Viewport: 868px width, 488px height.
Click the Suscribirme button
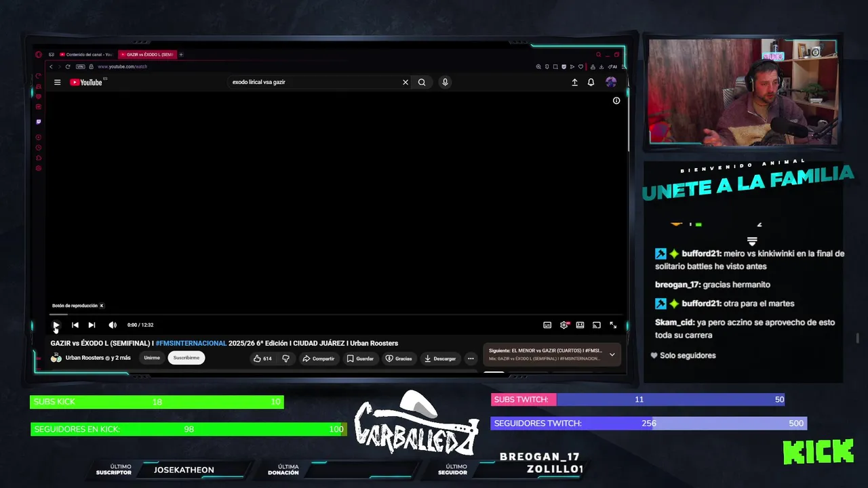point(186,358)
